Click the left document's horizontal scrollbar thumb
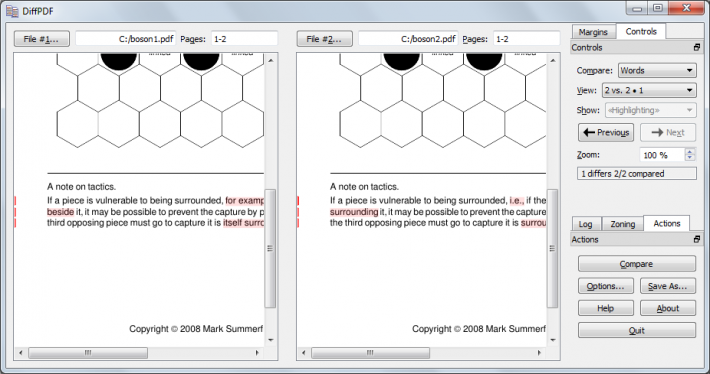The width and height of the screenshot is (710, 374). pyautogui.click(x=88, y=352)
